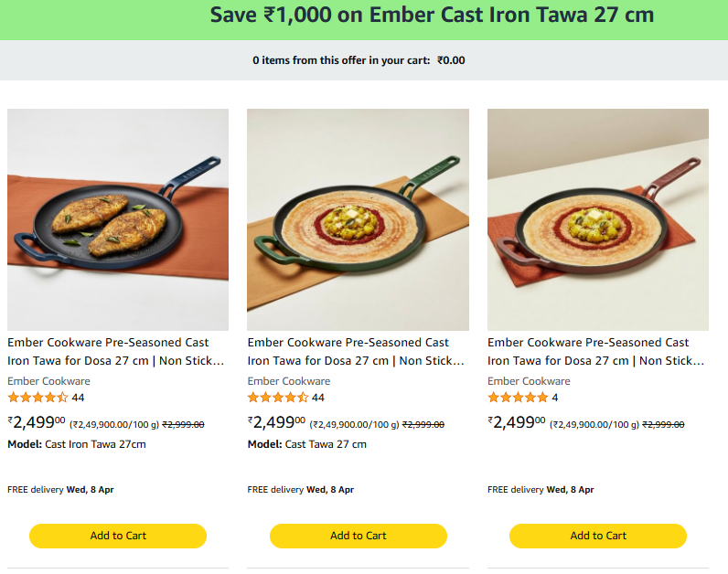Click Ember Cookware brand under the red tawa
This screenshot has height=574, width=728.
pyautogui.click(x=529, y=381)
